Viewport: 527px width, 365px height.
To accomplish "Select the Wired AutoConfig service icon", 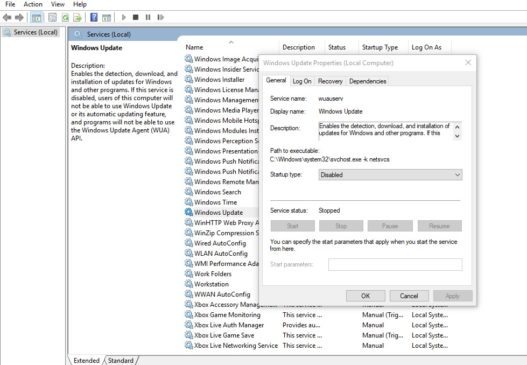I will point(189,243).
